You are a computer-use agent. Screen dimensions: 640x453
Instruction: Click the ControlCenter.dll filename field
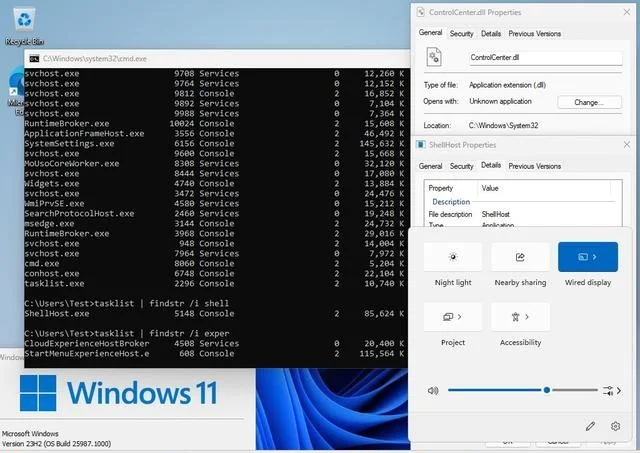pos(545,58)
